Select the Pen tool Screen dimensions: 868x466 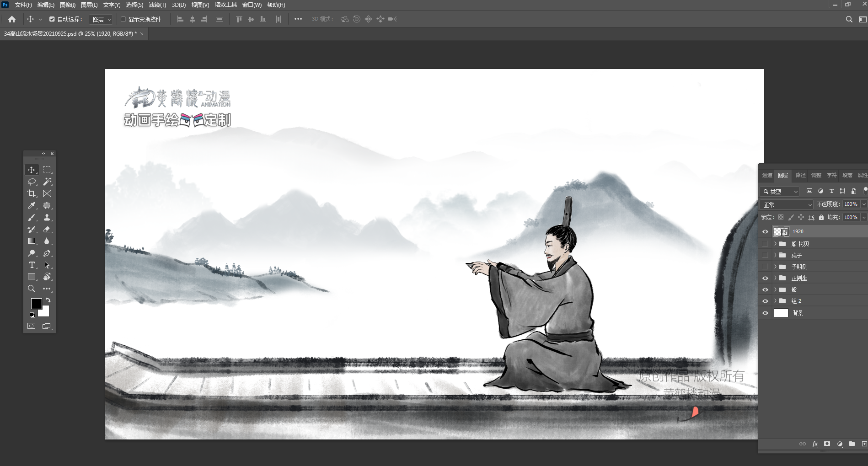(x=47, y=253)
